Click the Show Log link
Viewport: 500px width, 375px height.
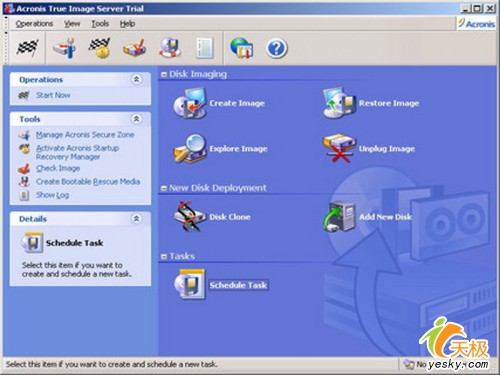click(52, 195)
